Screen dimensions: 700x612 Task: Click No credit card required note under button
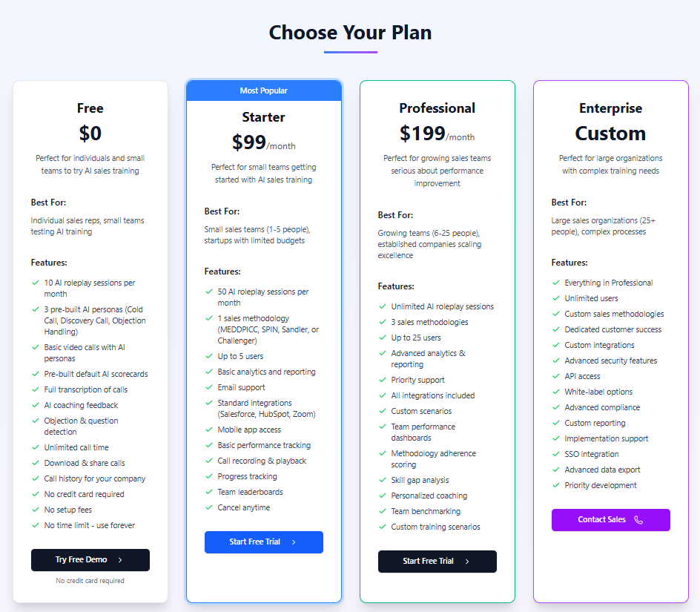[90, 581]
